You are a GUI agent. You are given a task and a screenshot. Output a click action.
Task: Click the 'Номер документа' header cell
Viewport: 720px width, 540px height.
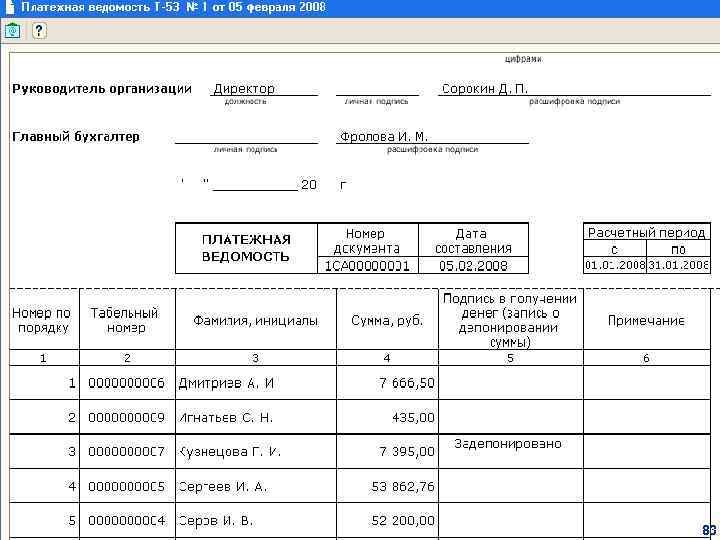click(x=368, y=241)
